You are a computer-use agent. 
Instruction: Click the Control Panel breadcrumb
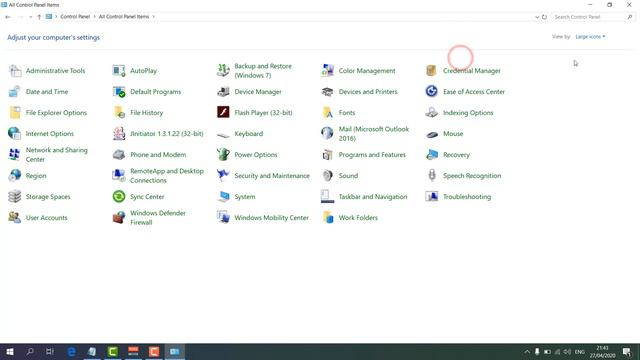[75, 17]
